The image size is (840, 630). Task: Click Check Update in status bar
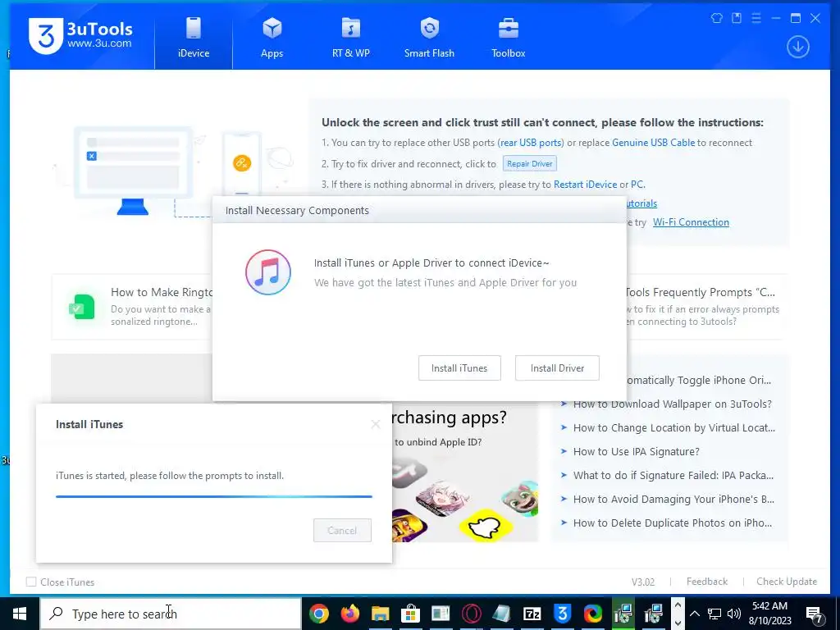click(787, 582)
